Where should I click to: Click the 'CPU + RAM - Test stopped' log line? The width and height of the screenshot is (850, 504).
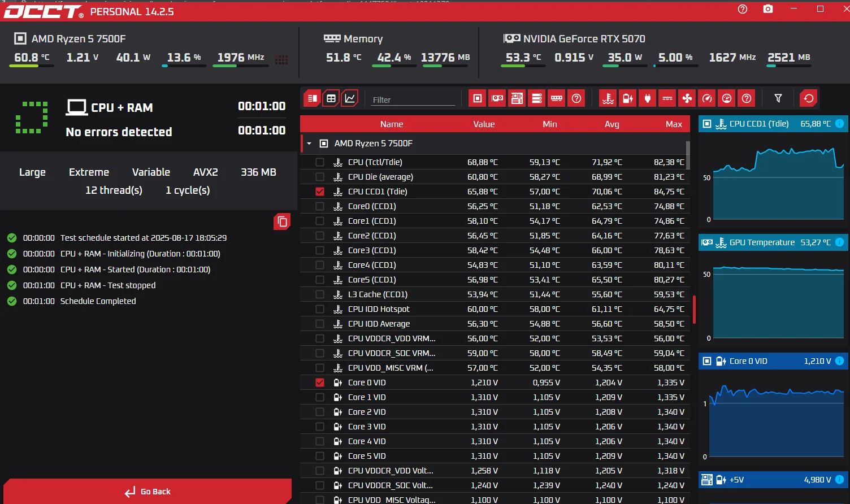pyautogui.click(x=108, y=285)
